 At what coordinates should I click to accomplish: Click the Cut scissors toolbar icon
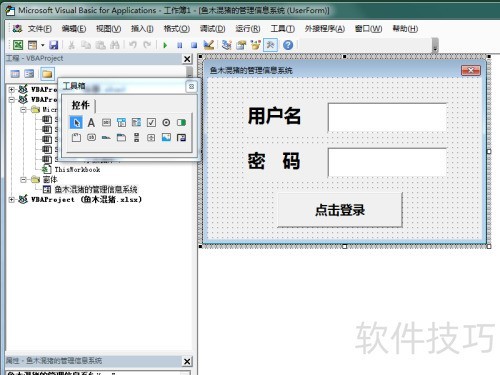coord(71,45)
